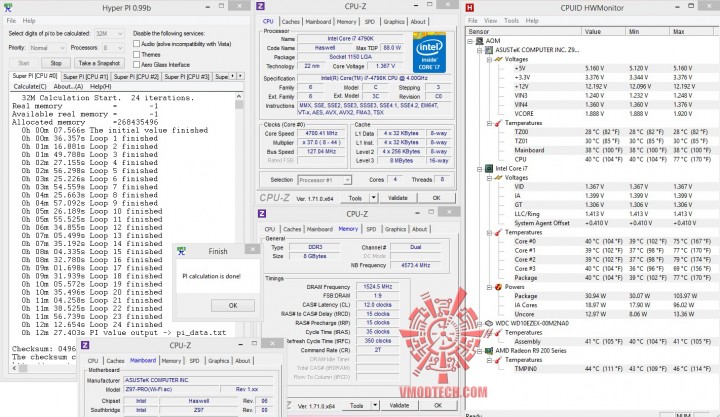The image size is (720, 417).
Task: Select the Core #2 temperature row
Action: 591,259
